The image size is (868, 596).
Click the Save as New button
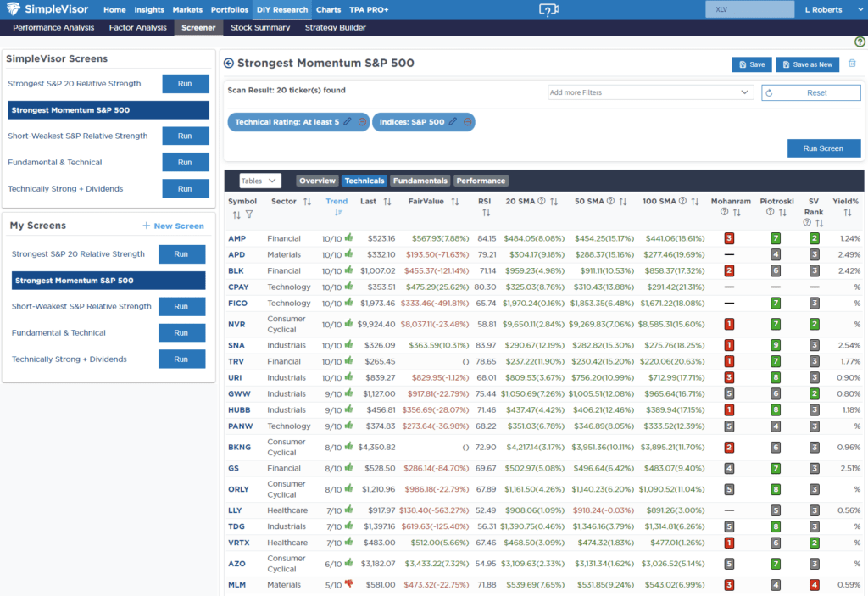point(807,64)
